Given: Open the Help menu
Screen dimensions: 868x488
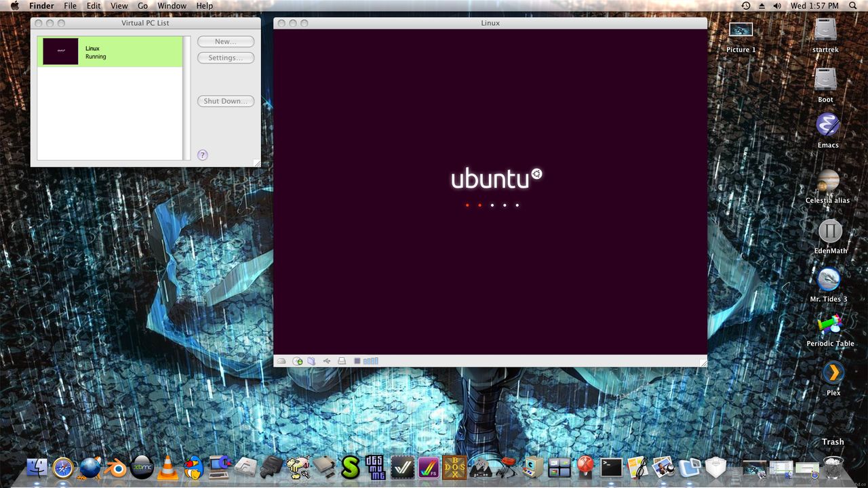Looking at the screenshot, I should (204, 5).
